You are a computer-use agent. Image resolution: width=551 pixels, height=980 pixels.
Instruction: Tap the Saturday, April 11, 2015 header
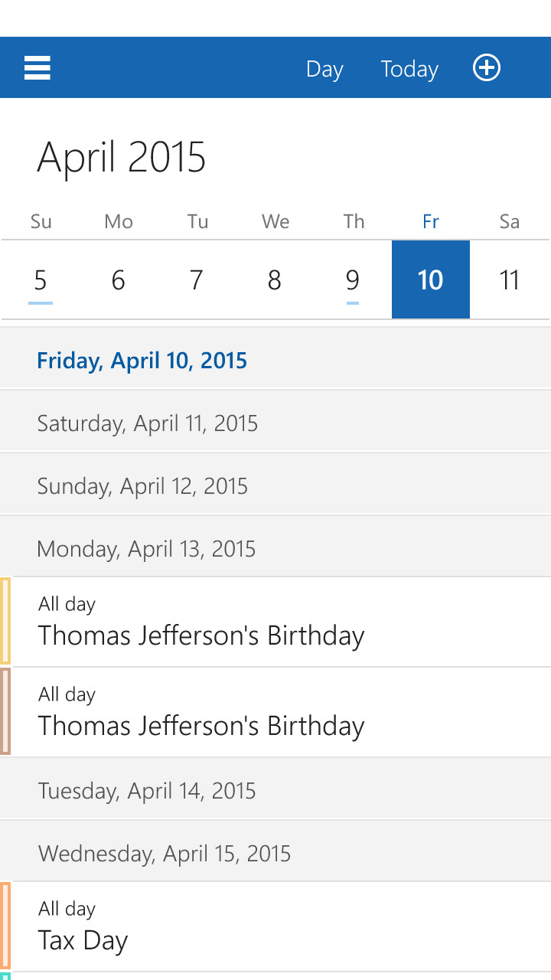point(148,423)
